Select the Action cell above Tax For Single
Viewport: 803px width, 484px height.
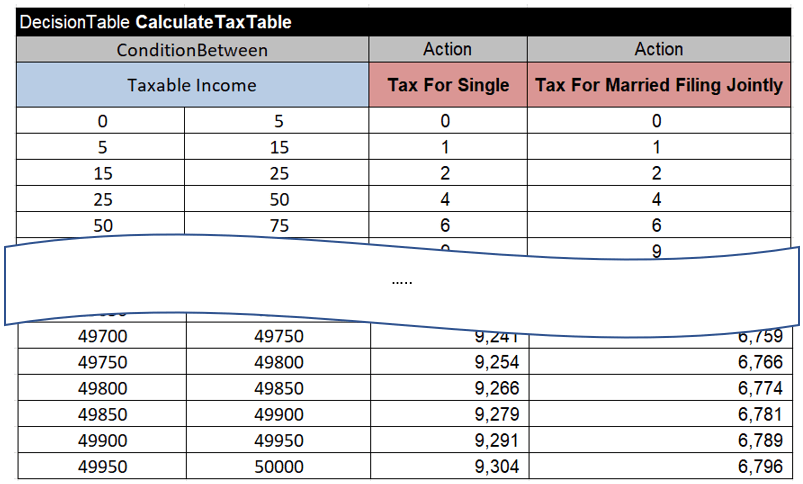(448, 49)
